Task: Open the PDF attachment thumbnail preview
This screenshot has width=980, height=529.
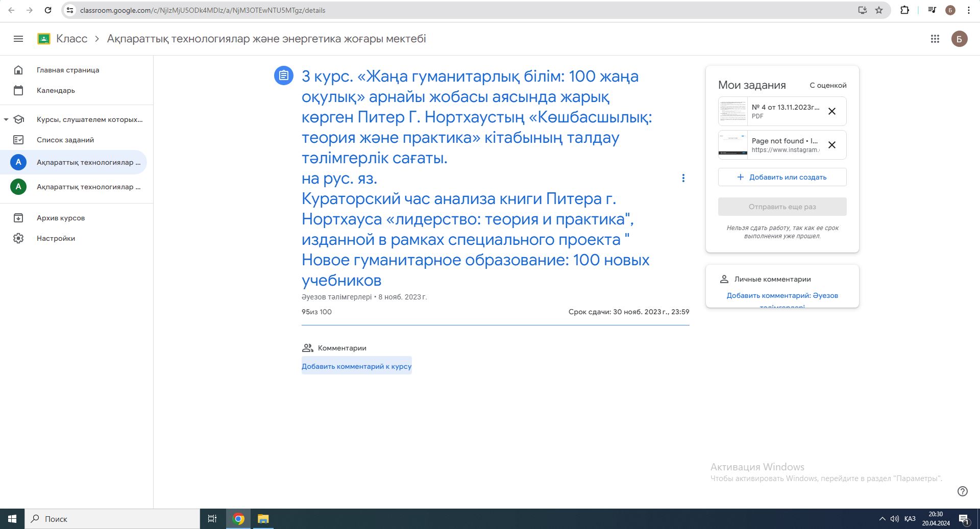Action: [x=733, y=111]
